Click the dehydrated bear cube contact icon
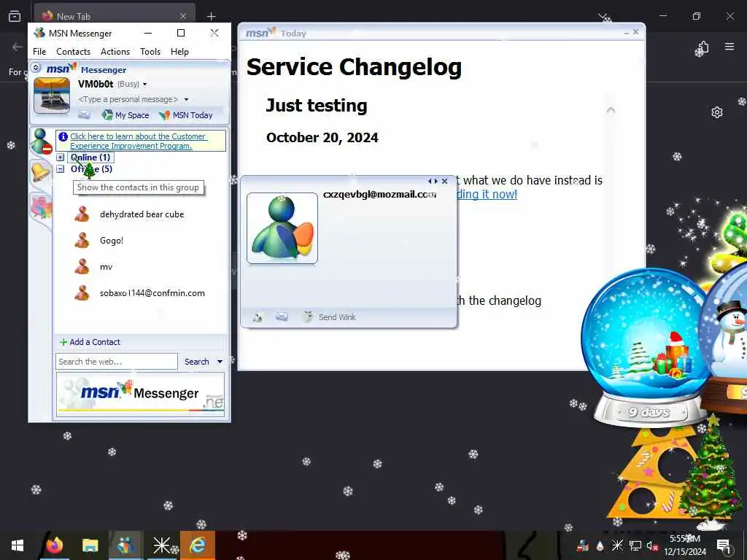Image resolution: width=747 pixels, height=560 pixels. (82, 214)
